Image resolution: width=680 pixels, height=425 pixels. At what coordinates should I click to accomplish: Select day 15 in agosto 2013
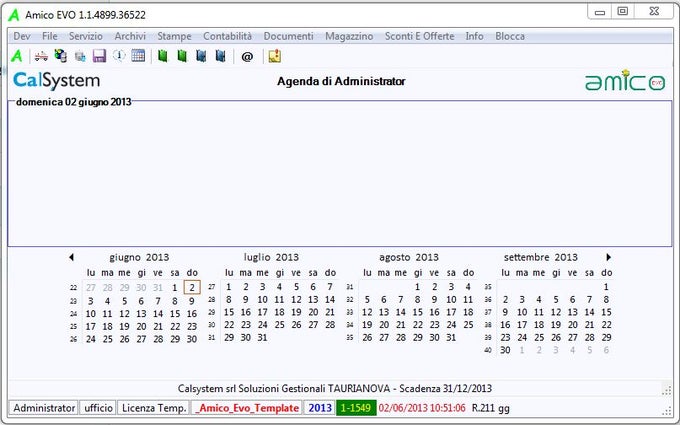pos(418,312)
